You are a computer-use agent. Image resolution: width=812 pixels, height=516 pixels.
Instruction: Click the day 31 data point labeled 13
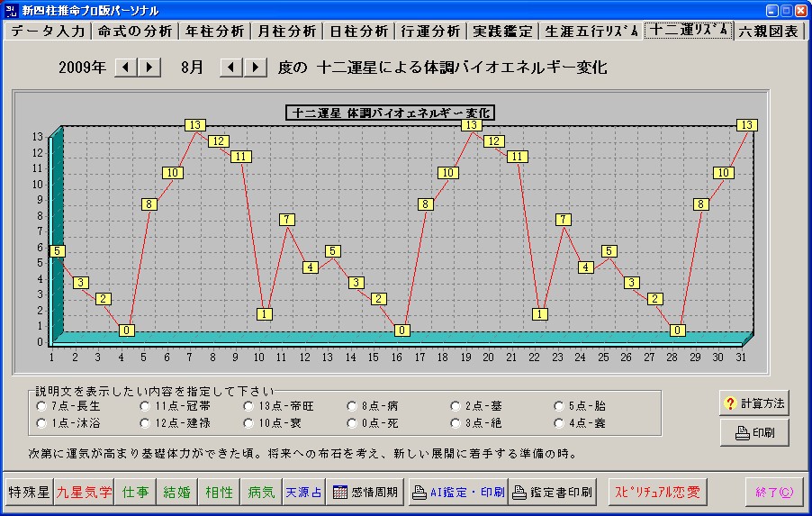tap(747, 125)
